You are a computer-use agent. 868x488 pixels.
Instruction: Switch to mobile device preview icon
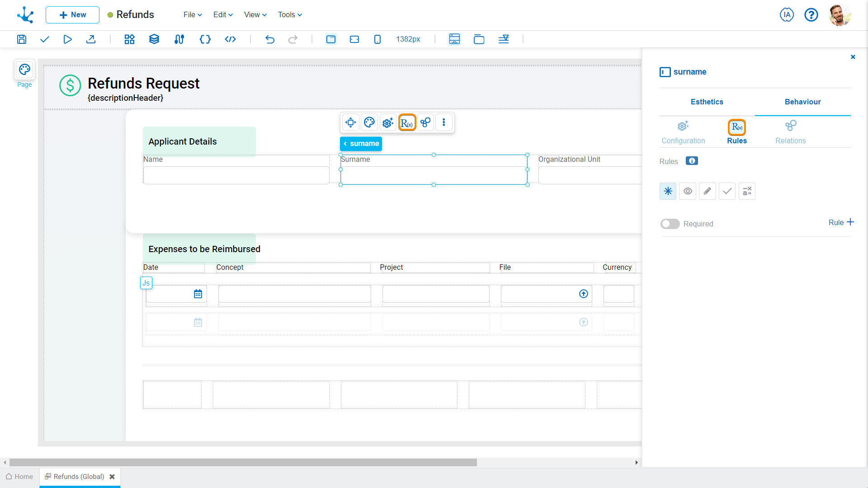[377, 39]
